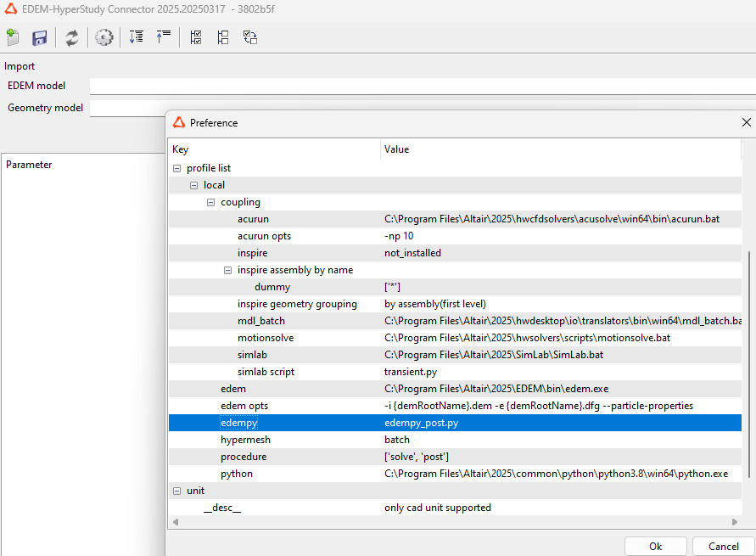The height and width of the screenshot is (556, 756).
Task: Collapse the profile list node
Action: pos(177,168)
